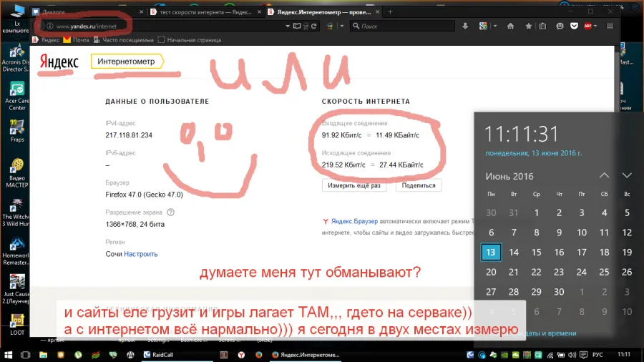Open the Adblock Plus dropdown arrow
Viewport: 644px width, 362px height.
pos(595,26)
